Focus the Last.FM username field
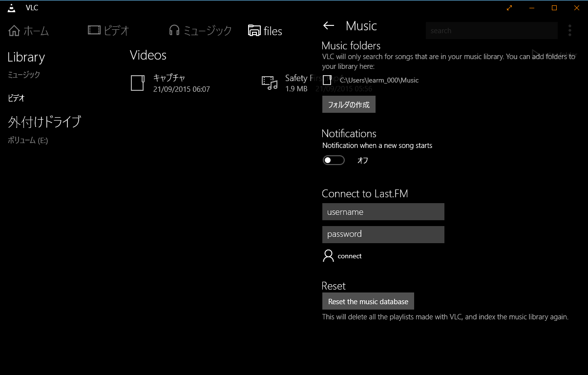 (x=383, y=212)
